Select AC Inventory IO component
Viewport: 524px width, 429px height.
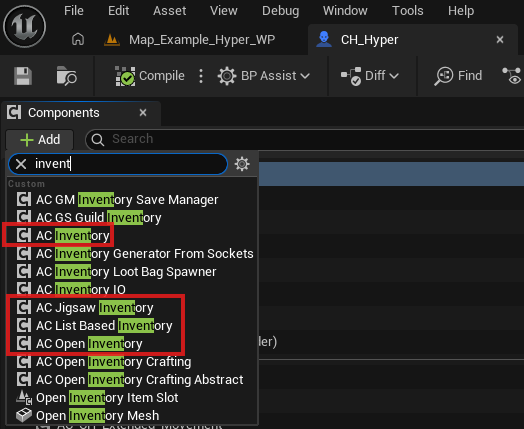132,289
